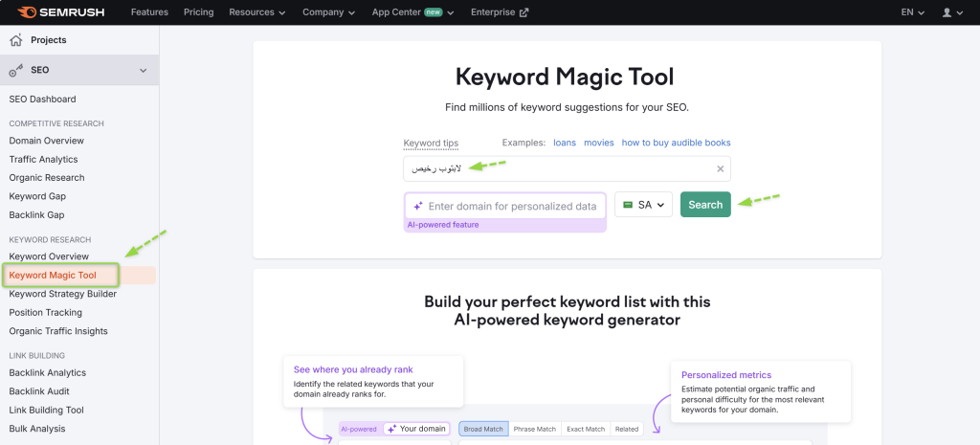The height and width of the screenshot is (445, 980).
Task: Open the EN language selector
Action: pos(913,12)
